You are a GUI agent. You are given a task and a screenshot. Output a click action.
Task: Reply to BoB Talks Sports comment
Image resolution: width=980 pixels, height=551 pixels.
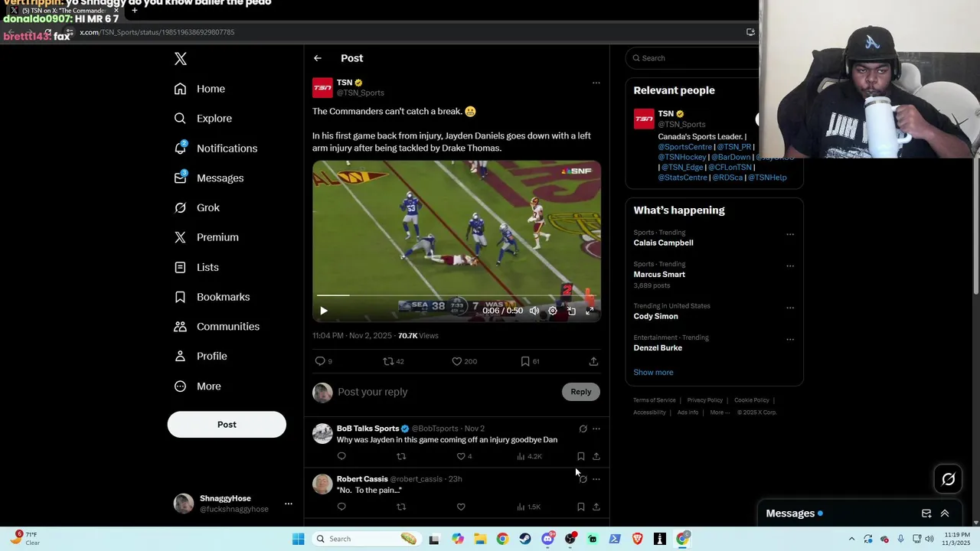pos(341,456)
